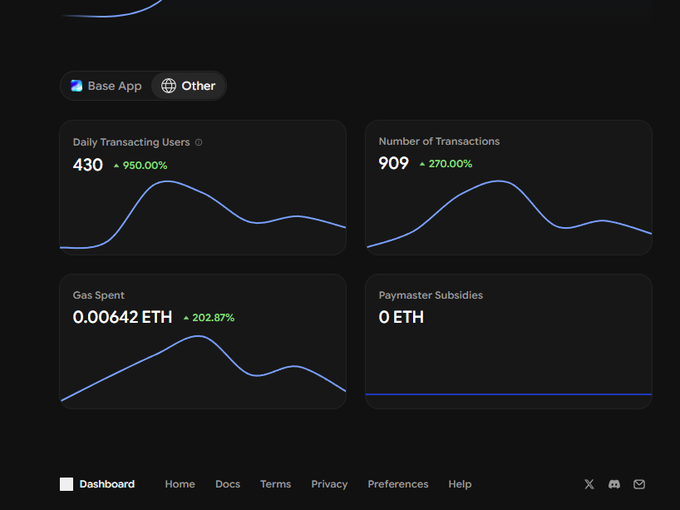
Task: Click the Gas Spent card title
Action: click(98, 295)
